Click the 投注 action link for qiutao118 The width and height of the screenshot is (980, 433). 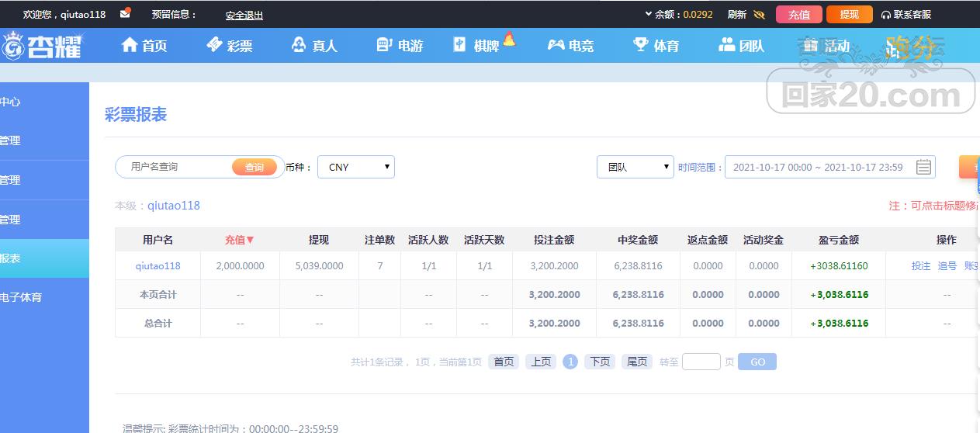[921, 265]
